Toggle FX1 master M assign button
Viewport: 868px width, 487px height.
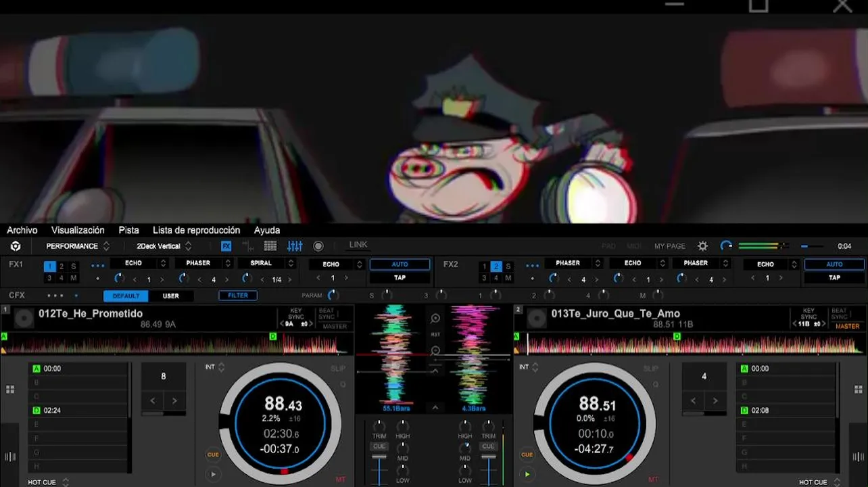point(74,278)
